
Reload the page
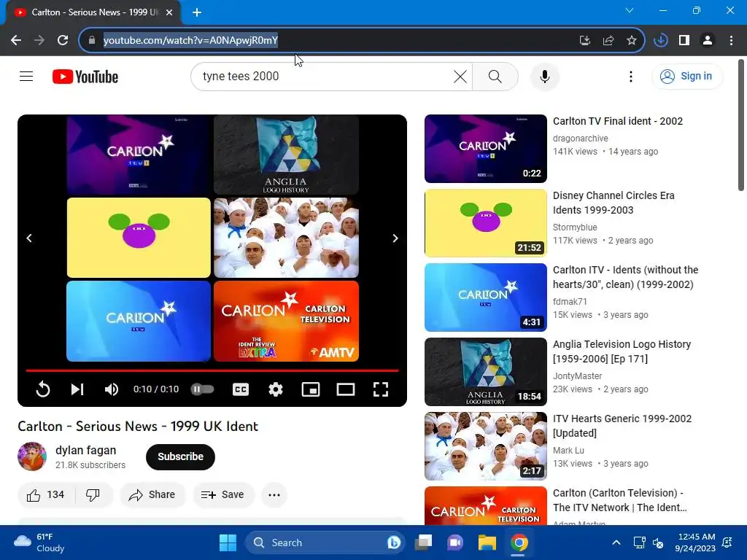(x=63, y=41)
